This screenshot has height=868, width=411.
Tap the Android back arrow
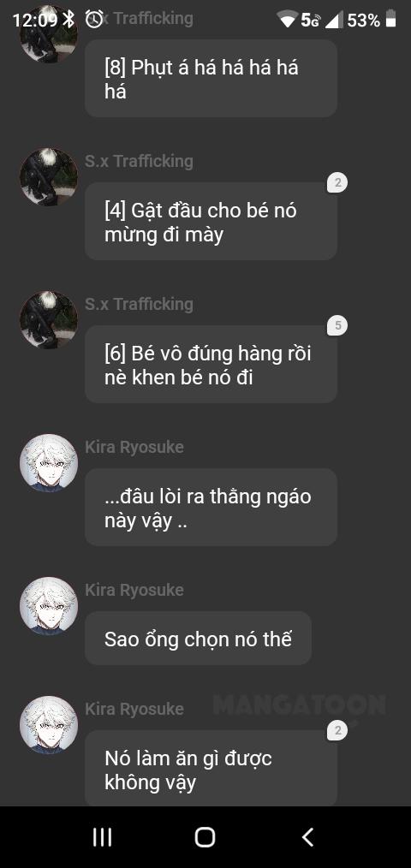308,837
